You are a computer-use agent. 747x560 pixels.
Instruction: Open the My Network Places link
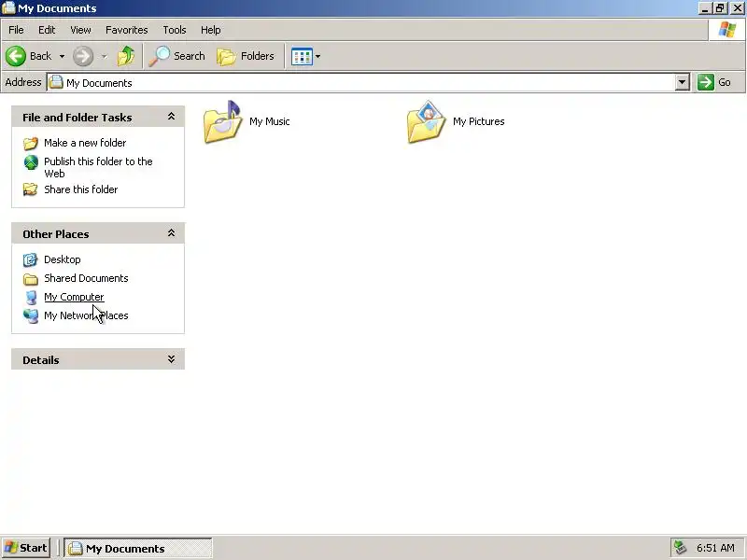point(86,315)
